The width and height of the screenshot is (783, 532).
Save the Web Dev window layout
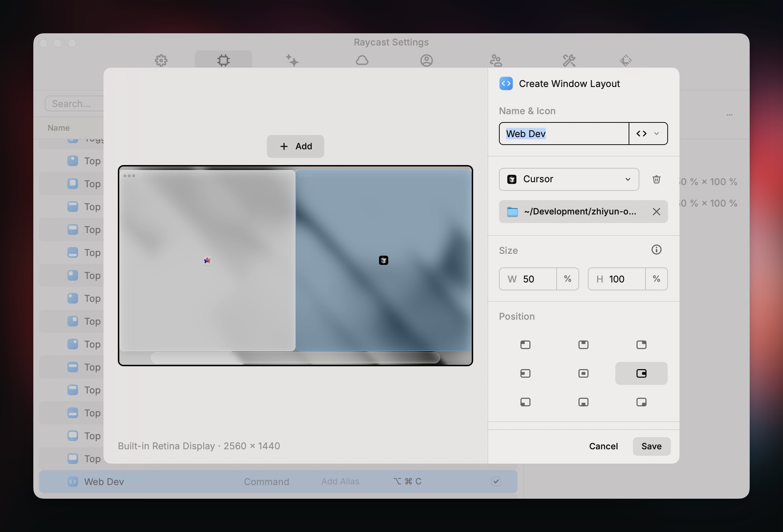[651, 446]
